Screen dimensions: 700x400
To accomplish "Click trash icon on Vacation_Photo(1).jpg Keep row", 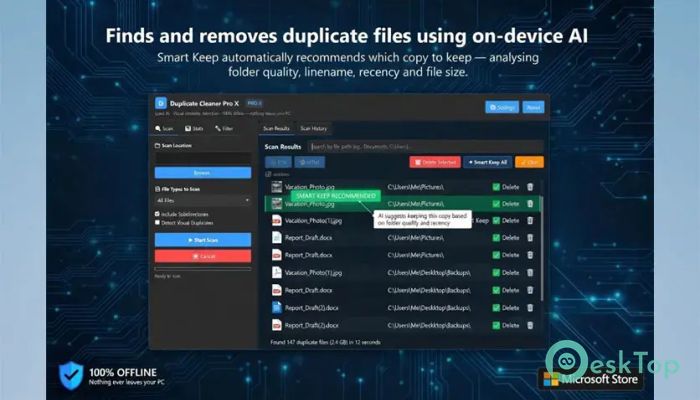I will click(530, 221).
